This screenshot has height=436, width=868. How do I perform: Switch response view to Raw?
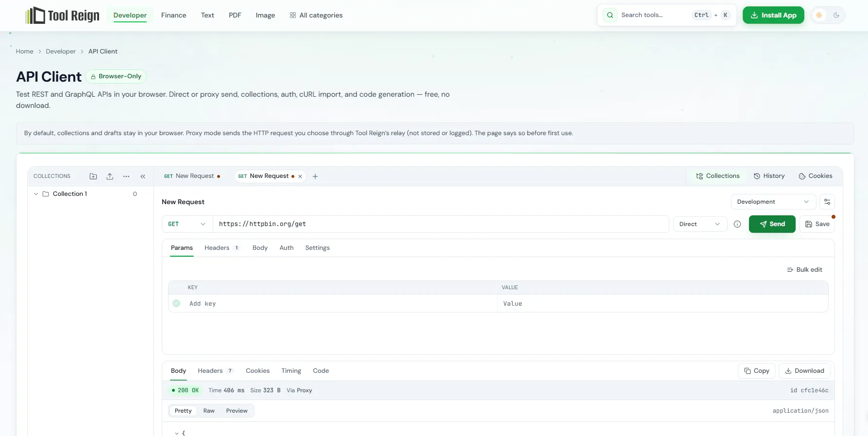coord(209,411)
